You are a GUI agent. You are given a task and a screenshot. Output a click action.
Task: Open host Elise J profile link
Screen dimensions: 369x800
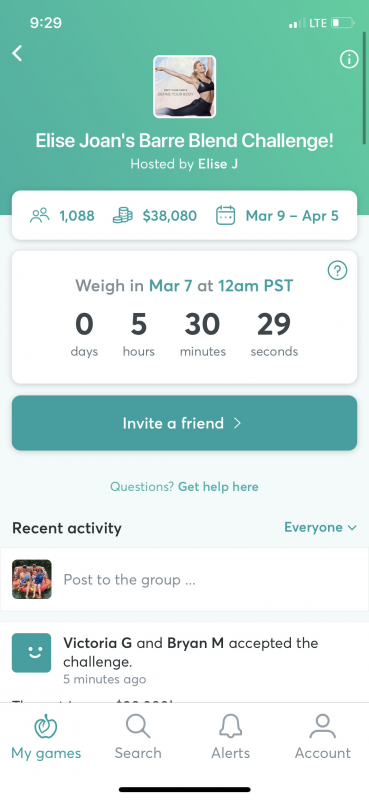click(x=218, y=164)
